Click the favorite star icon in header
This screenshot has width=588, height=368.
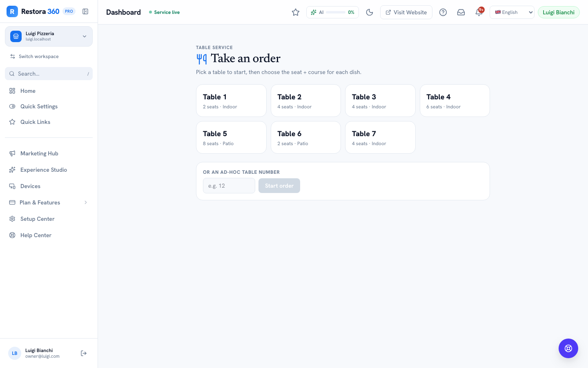pos(296,12)
